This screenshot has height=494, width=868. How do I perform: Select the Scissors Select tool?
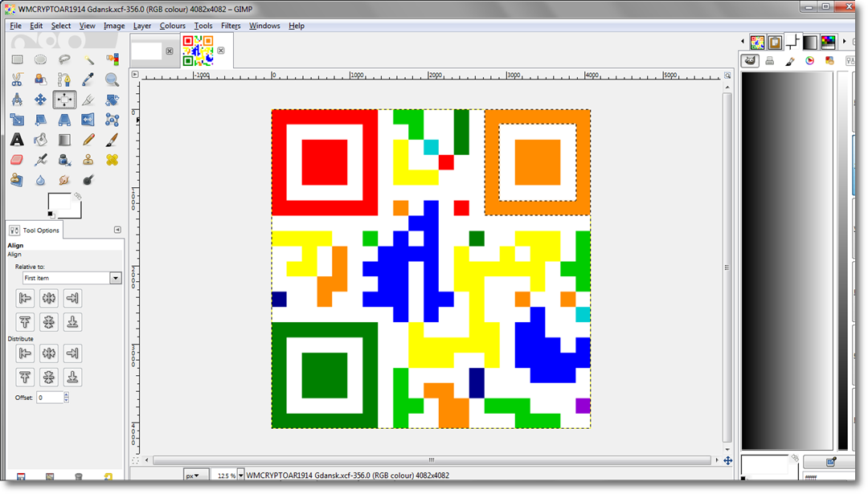click(x=17, y=80)
